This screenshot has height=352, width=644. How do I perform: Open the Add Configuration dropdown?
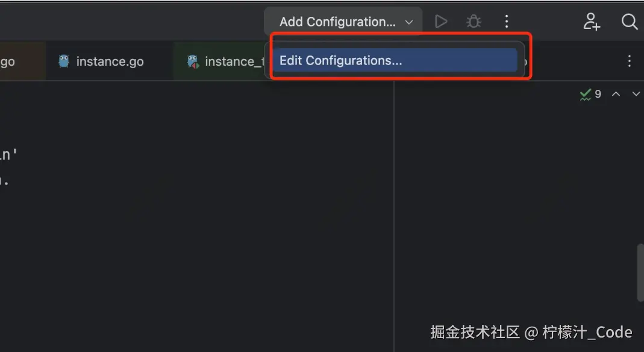(337, 22)
